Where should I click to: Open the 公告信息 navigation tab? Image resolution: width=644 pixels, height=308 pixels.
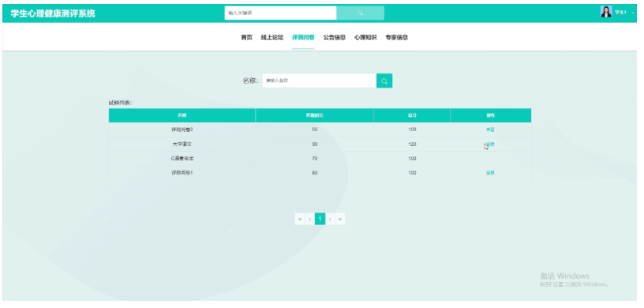point(335,37)
